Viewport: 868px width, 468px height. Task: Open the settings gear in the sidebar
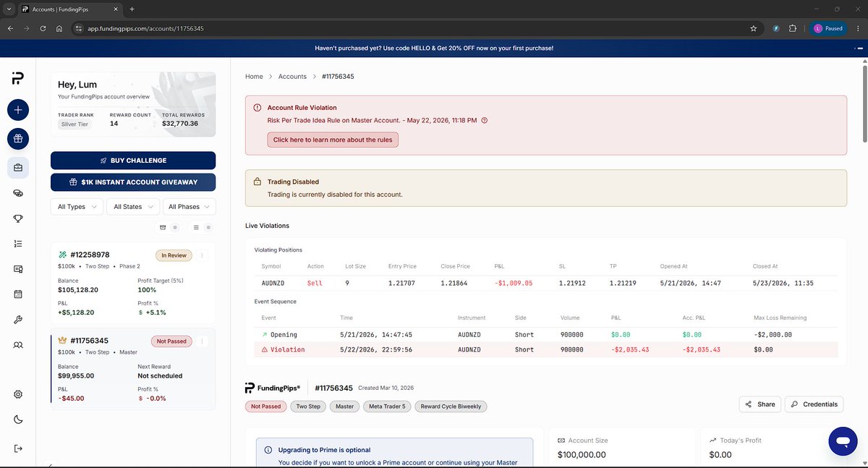point(18,394)
